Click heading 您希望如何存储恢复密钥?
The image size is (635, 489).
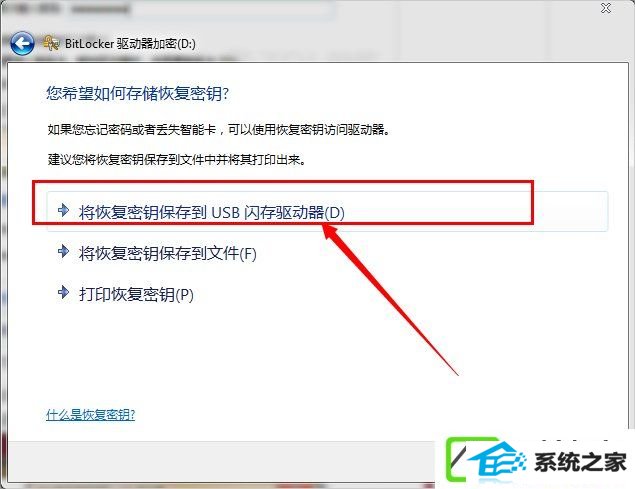(138, 94)
